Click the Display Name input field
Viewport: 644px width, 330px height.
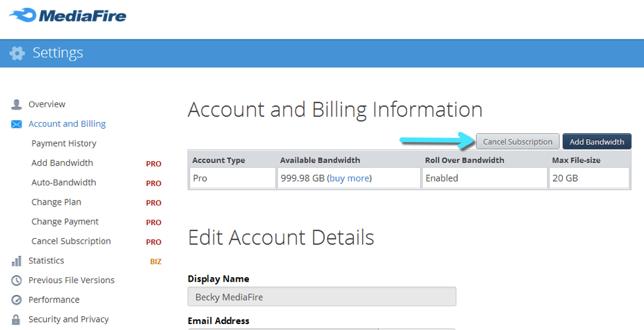tap(322, 297)
